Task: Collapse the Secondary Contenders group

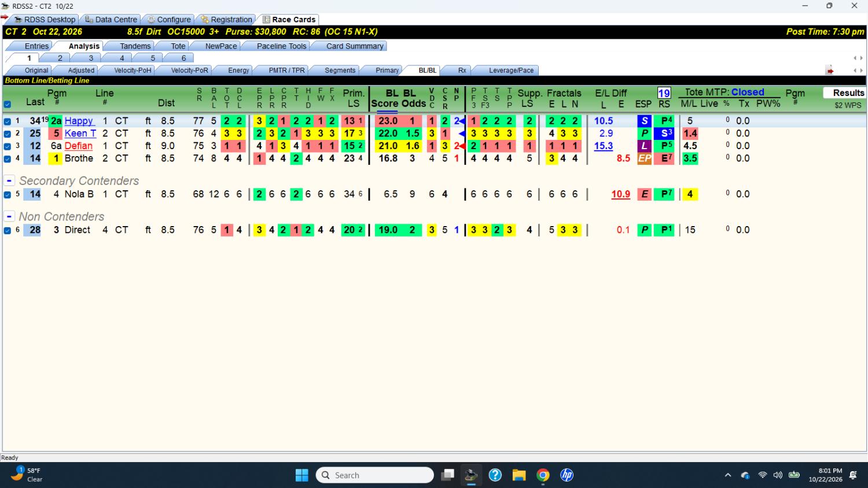Action: pyautogui.click(x=9, y=181)
